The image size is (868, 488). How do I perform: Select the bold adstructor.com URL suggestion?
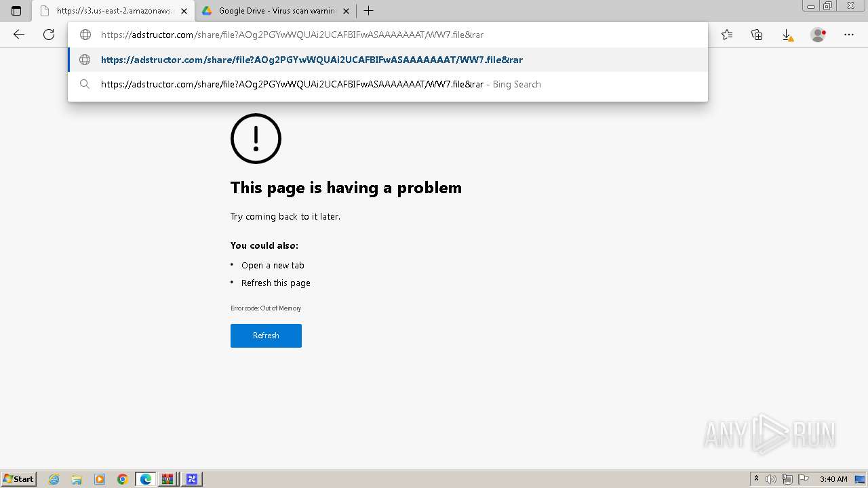point(388,60)
